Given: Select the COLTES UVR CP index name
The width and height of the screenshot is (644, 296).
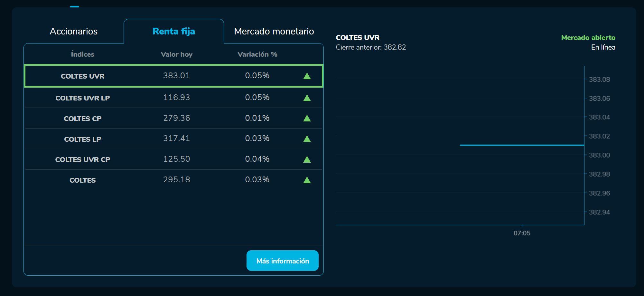Looking at the screenshot, I should (x=83, y=159).
